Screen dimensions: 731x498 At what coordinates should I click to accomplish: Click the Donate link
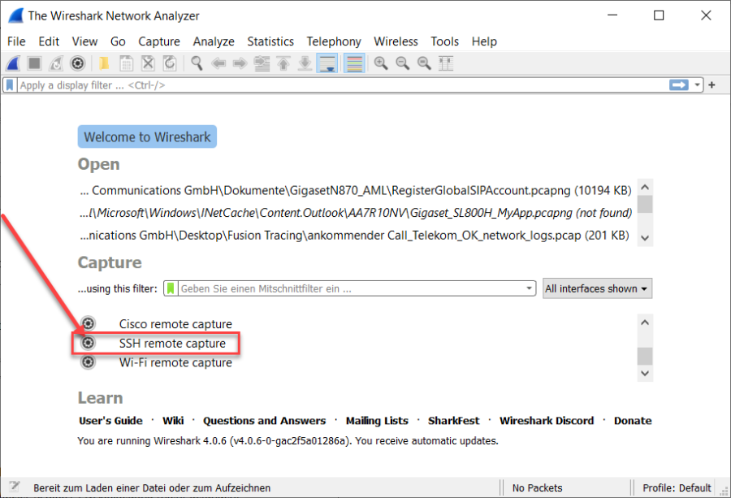[x=632, y=421]
